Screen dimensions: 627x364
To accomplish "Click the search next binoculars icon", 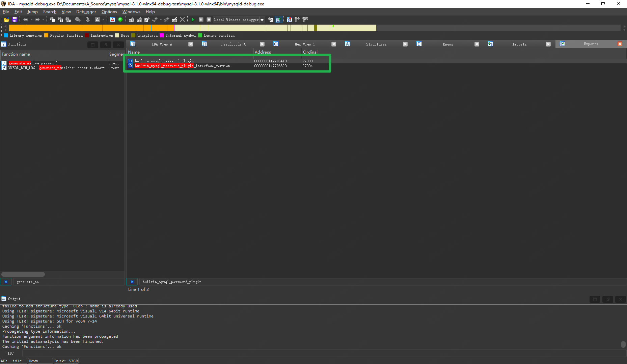I will [x=78, y=20].
